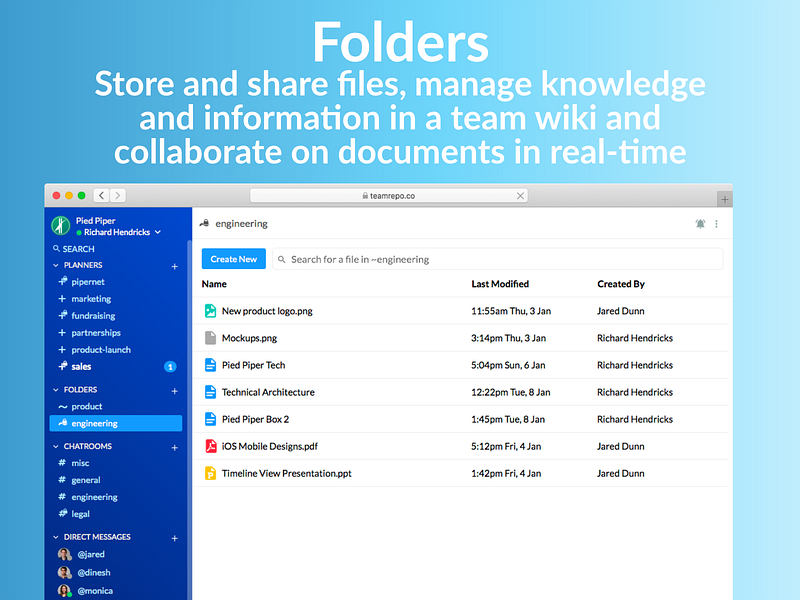Open the Technical Architecture document
The height and width of the screenshot is (600, 800).
click(268, 392)
